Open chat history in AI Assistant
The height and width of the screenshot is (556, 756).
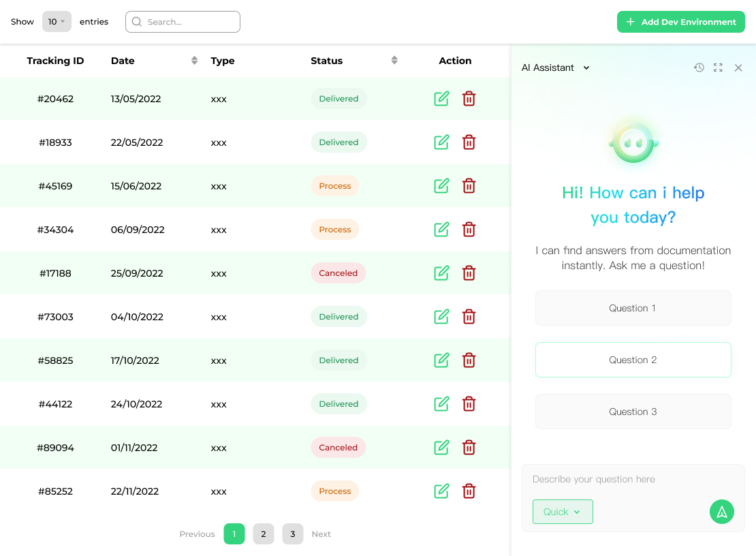click(699, 67)
